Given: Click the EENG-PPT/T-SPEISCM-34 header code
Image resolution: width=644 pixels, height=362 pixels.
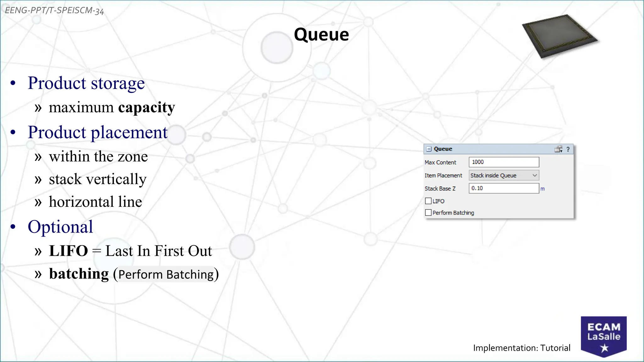Looking at the screenshot, I should point(54,11).
